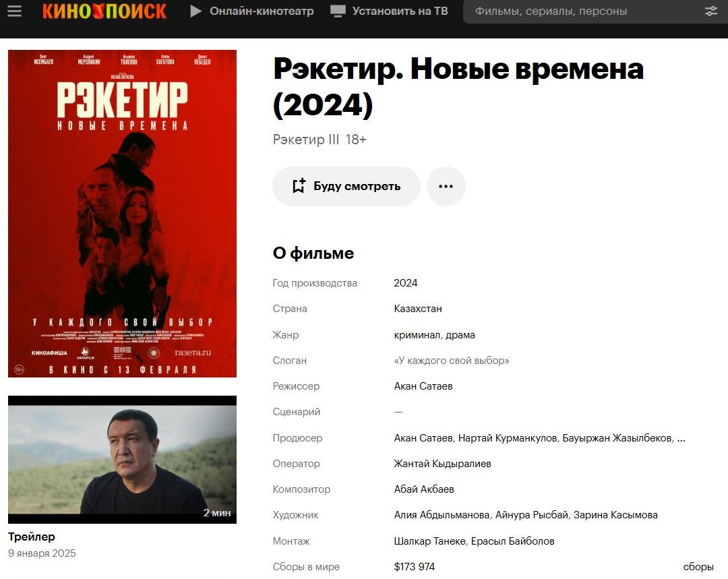Click the TV icon beside Установить на ТВ

click(338, 11)
